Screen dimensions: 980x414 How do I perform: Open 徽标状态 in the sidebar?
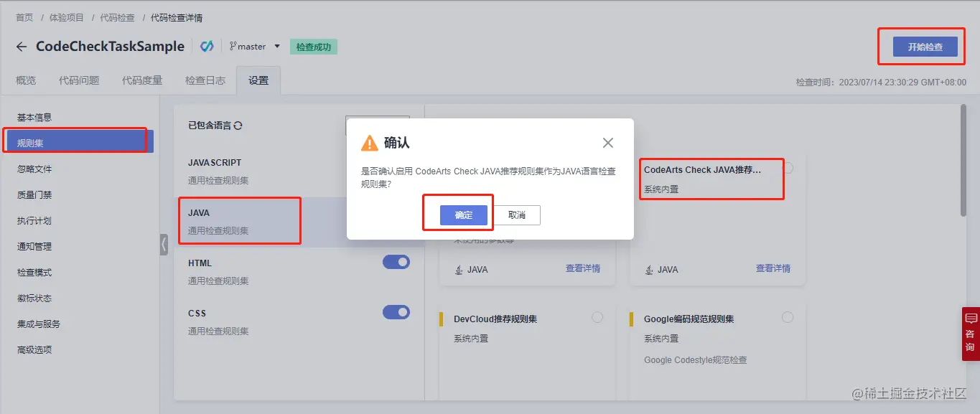(x=34, y=298)
